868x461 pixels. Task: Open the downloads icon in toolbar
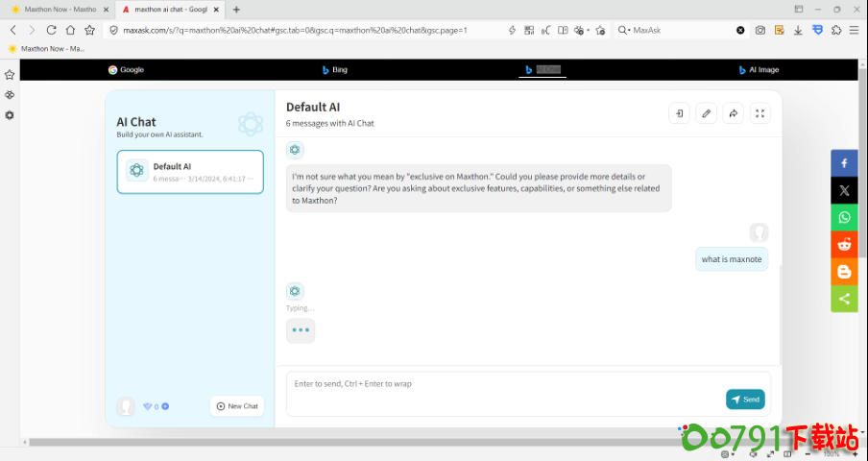798,30
